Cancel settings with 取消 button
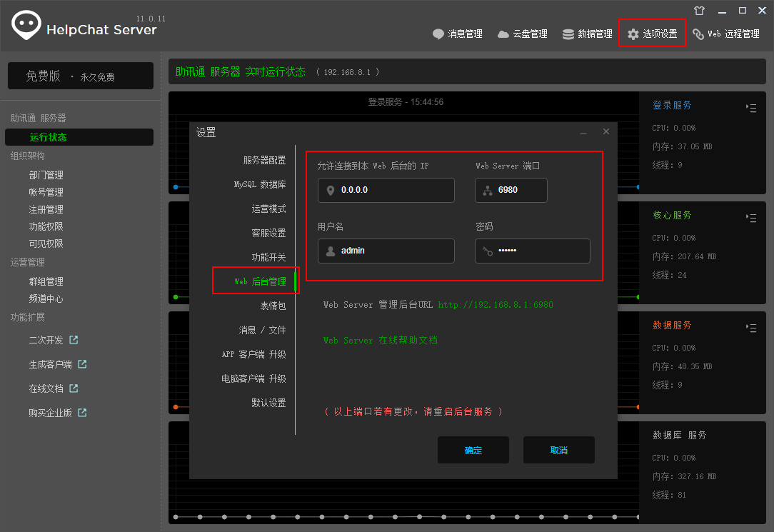This screenshot has width=774, height=532. click(559, 450)
